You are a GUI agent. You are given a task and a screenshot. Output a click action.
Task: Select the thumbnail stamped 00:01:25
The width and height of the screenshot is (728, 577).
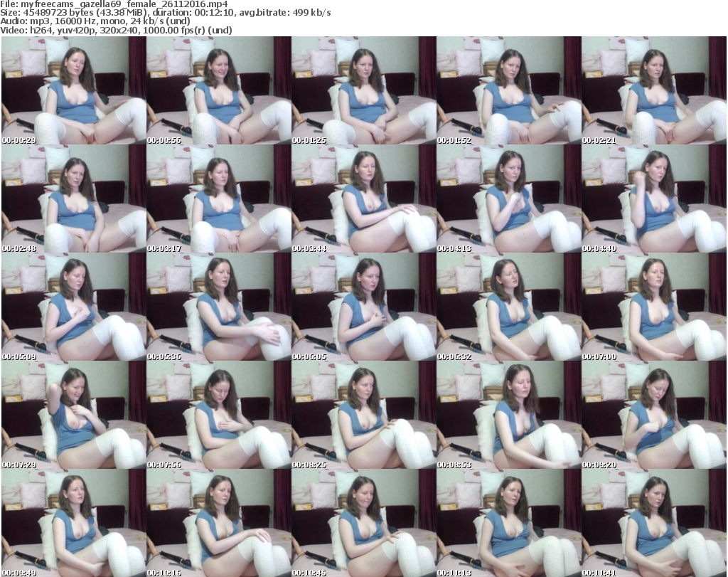tap(363, 90)
